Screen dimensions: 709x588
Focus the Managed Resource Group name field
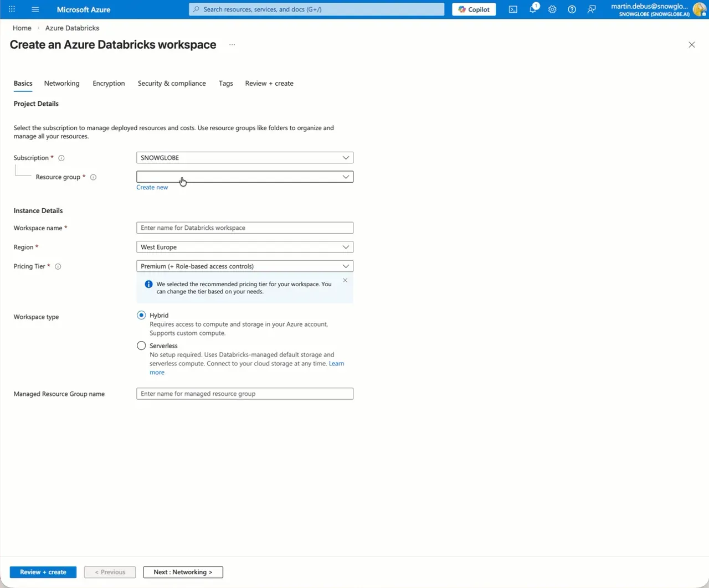[x=245, y=394]
